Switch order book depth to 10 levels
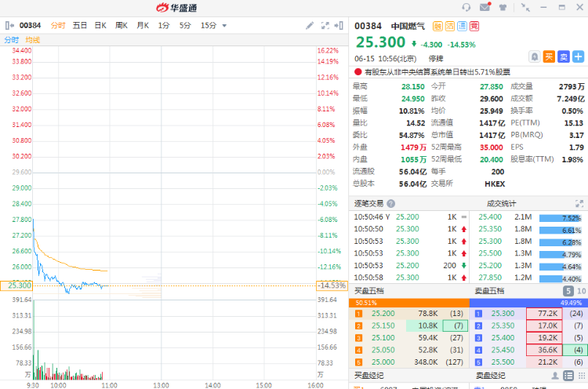 579,291
